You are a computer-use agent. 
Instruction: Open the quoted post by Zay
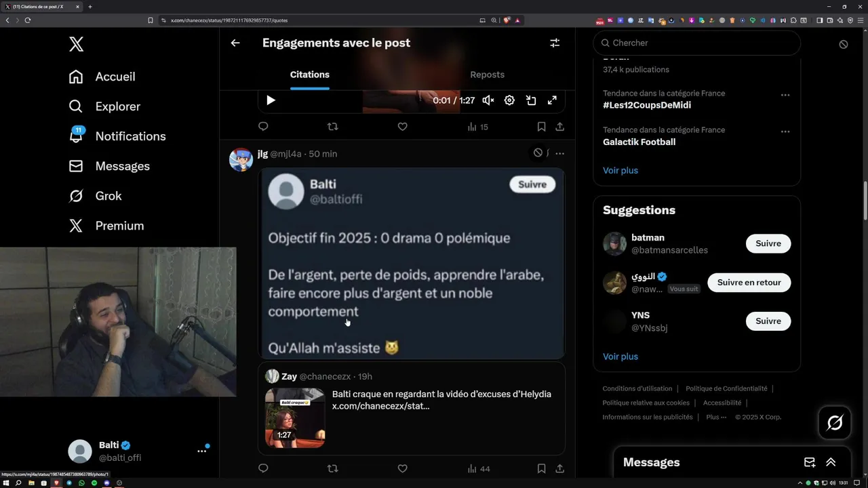(411, 408)
